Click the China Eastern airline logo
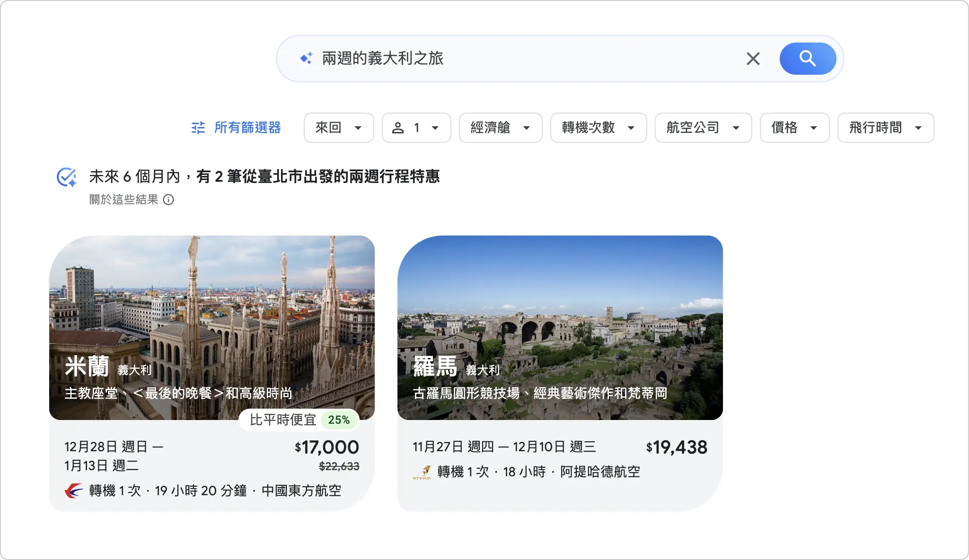The width and height of the screenshot is (969, 560). (x=73, y=490)
